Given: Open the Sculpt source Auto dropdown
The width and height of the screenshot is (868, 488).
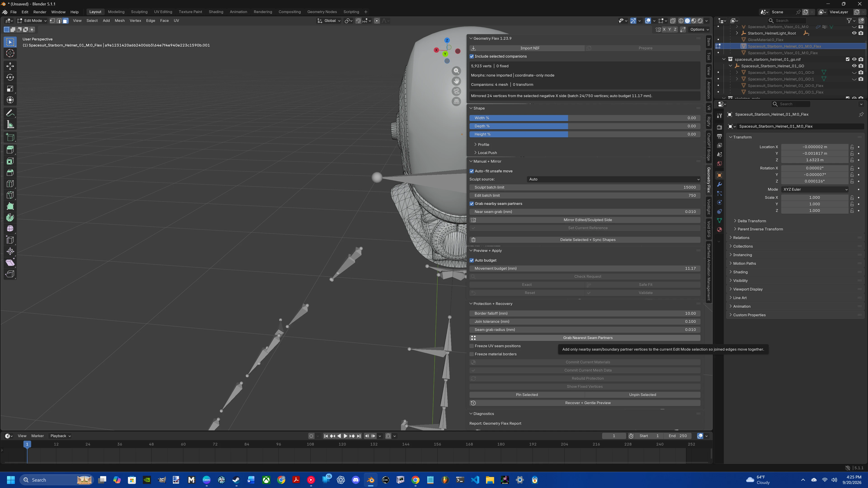Looking at the screenshot, I should 614,179.
